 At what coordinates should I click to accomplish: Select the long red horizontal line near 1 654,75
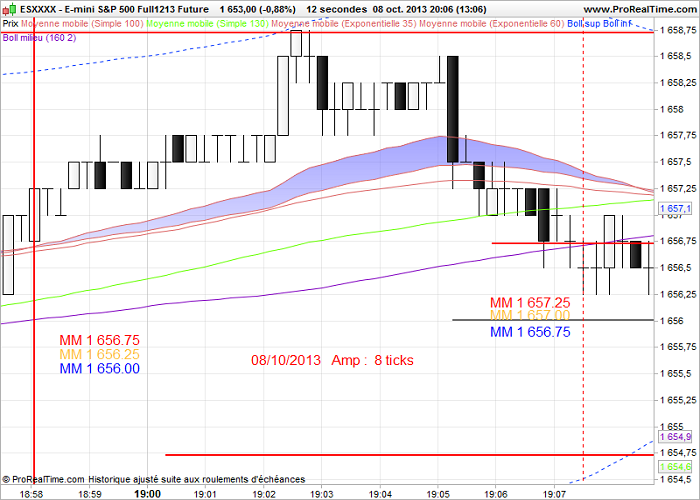[x=410, y=455]
